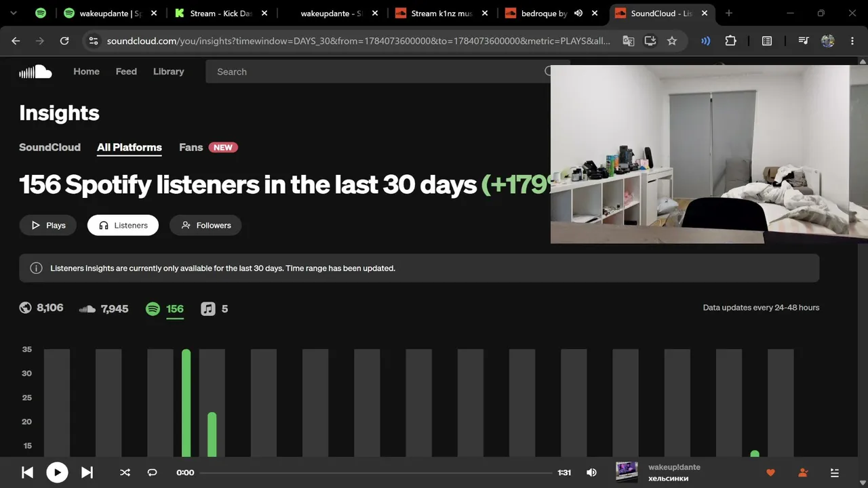Close the 'Stream k1nz mus' tab
Viewport: 868px width, 488px height.
(485, 13)
